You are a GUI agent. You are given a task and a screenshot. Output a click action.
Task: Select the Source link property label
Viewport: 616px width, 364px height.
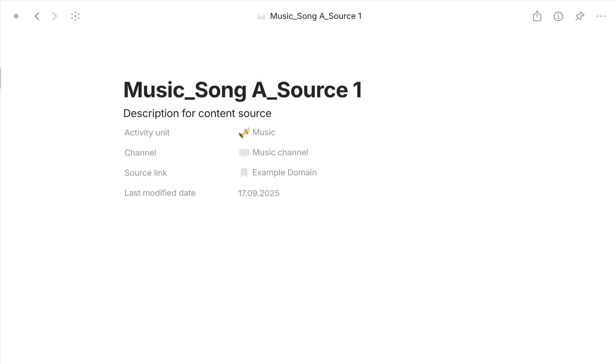point(146,173)
